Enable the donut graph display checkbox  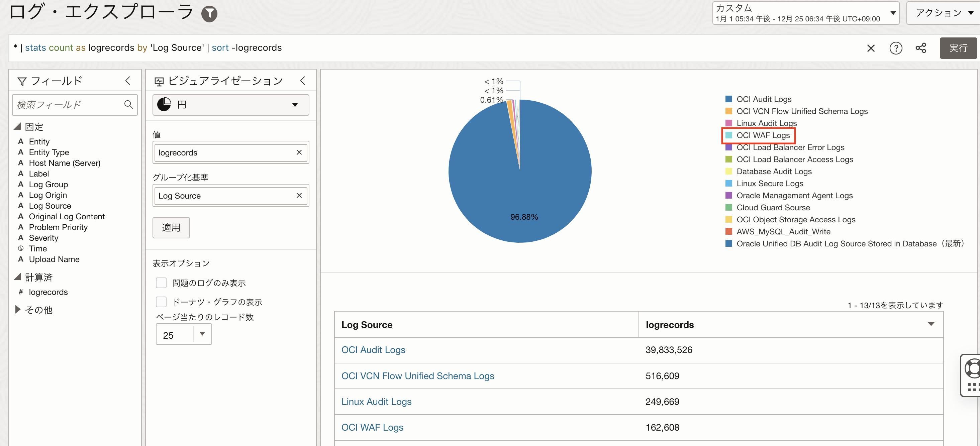[161, 302]
